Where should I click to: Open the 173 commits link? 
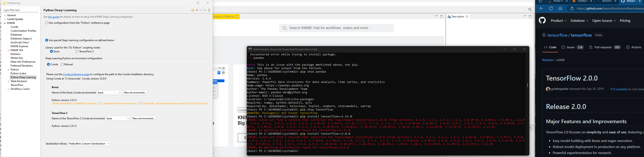619,89
